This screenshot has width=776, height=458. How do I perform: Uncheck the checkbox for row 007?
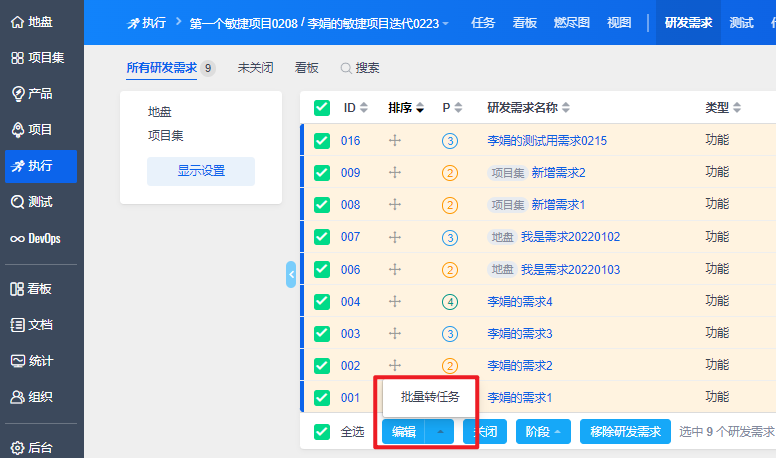[322, 237]
